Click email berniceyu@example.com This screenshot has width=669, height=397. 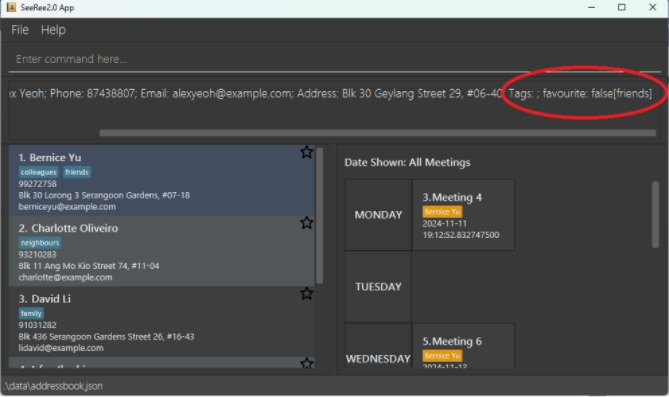(x=67, y=207)
